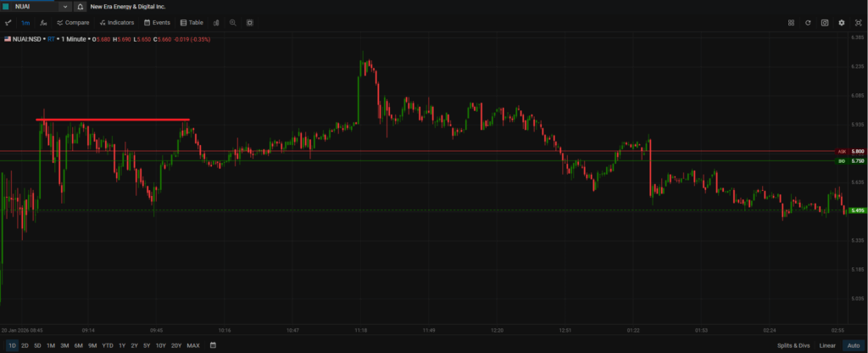Refresh the chart with the reload icon
The image size is (868, 353).
[808, 23]
